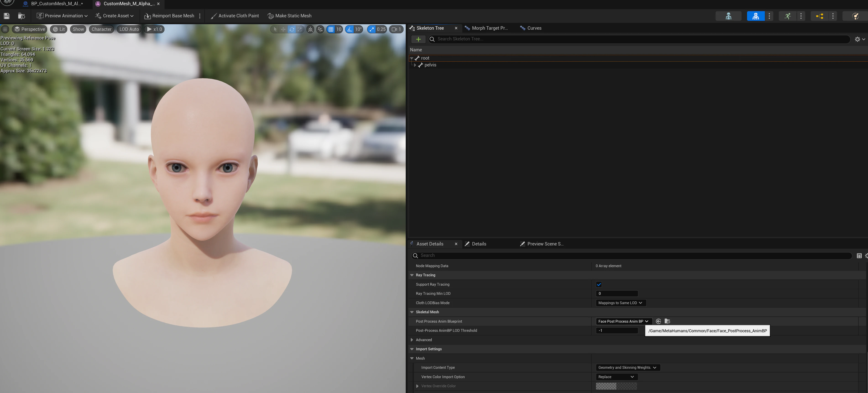Choose select mode in viewport
The image size is (868, 393).
click(x=275, y=29)
